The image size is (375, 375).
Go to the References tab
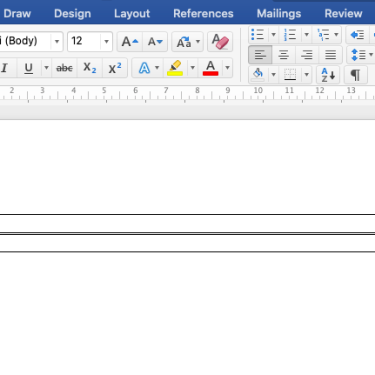click(203, 14)
